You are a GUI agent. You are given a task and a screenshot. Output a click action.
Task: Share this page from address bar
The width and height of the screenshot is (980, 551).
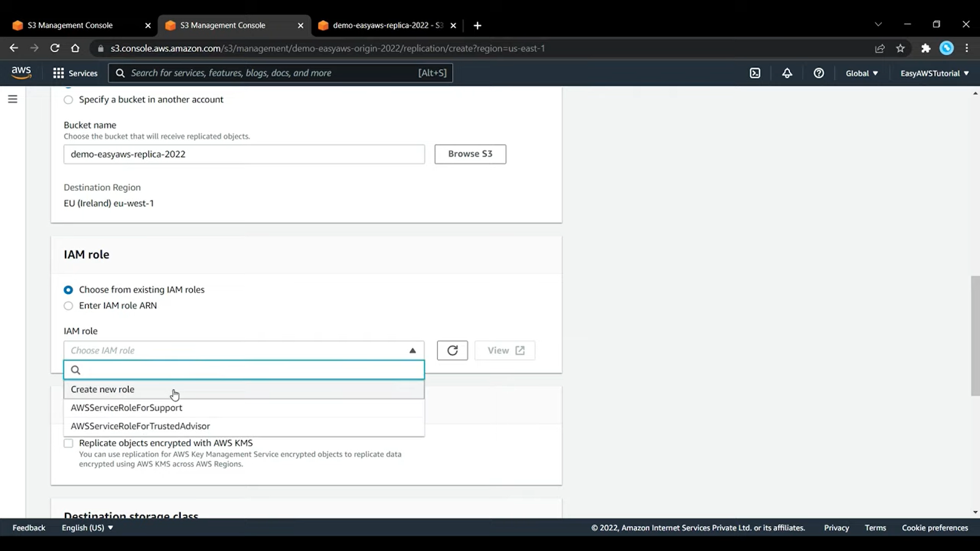[x=880, y=48]
